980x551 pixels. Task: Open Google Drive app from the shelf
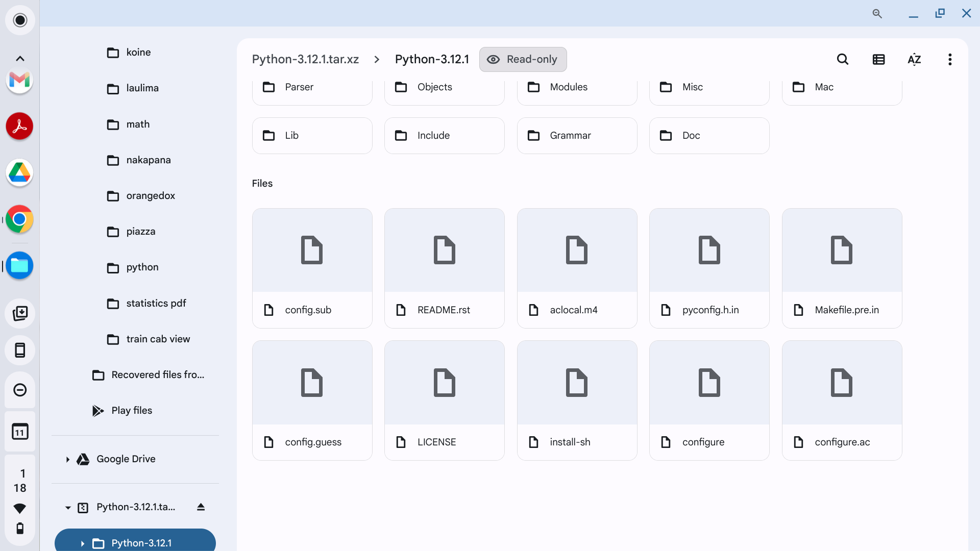click(19, 173)
